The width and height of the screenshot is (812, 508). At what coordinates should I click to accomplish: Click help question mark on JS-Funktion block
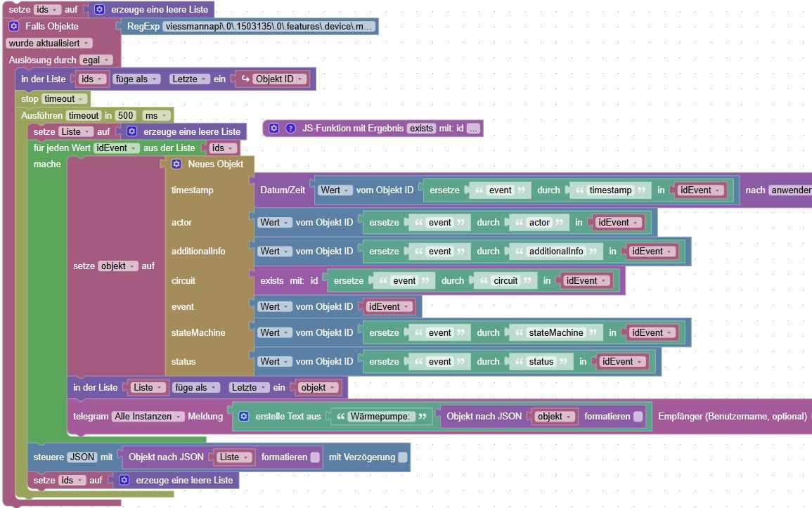tap(290, 129)
